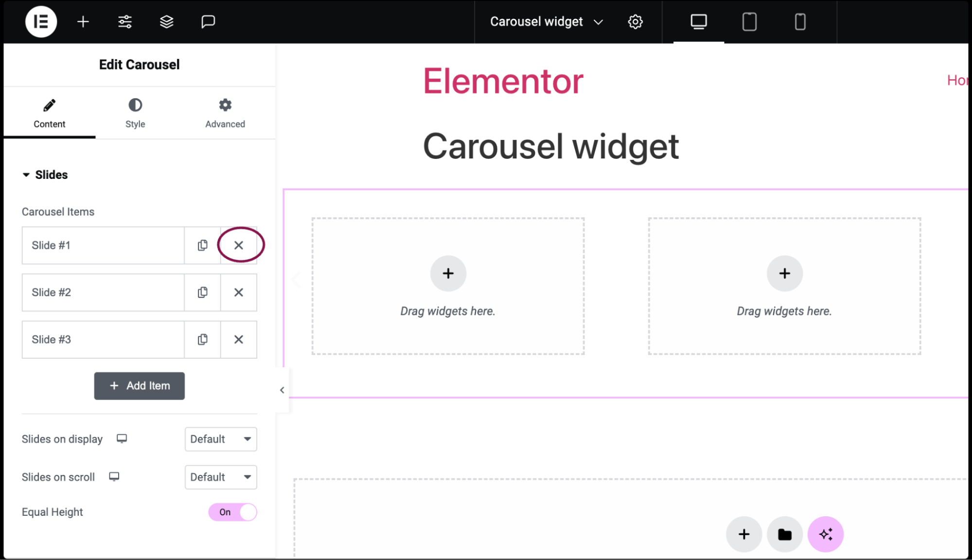Click the duplicate icon for Slide #1

(x=202, y=245)
